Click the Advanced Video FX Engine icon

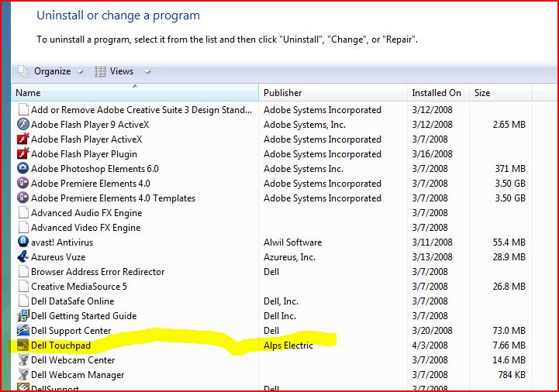pyautogui.click(x=23, y=227)
